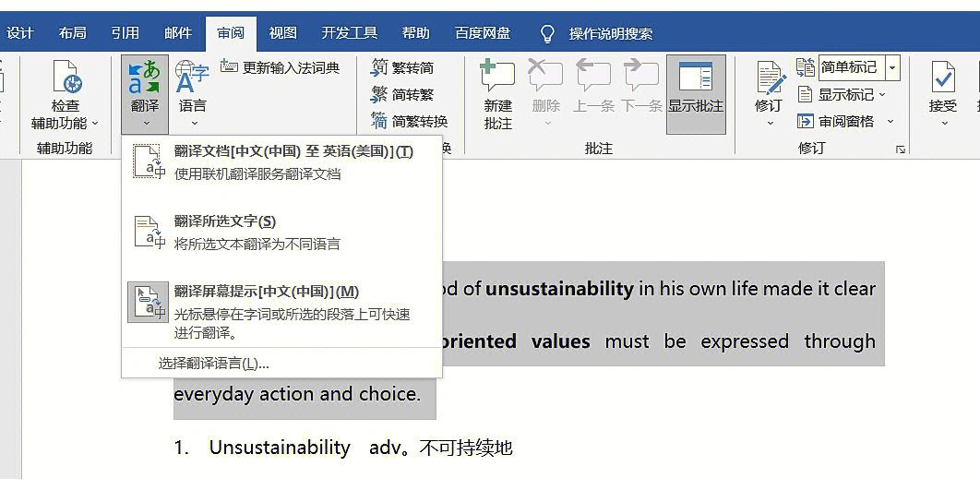980x490 pixels.
Task: Click the bold word values
Action: click(561, 341)
